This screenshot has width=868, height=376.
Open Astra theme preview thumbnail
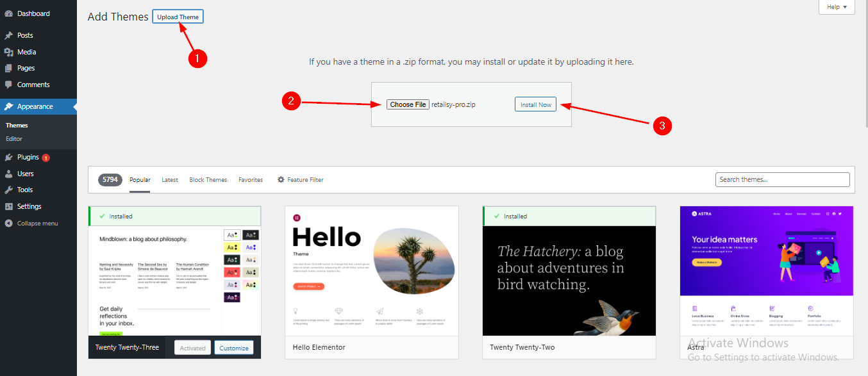point(767,271)
